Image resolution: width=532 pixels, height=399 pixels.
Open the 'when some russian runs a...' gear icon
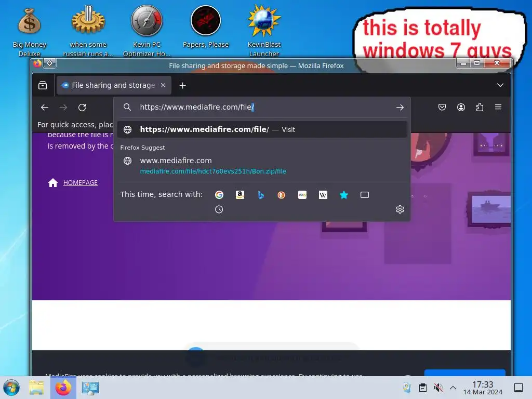point(88,31)
